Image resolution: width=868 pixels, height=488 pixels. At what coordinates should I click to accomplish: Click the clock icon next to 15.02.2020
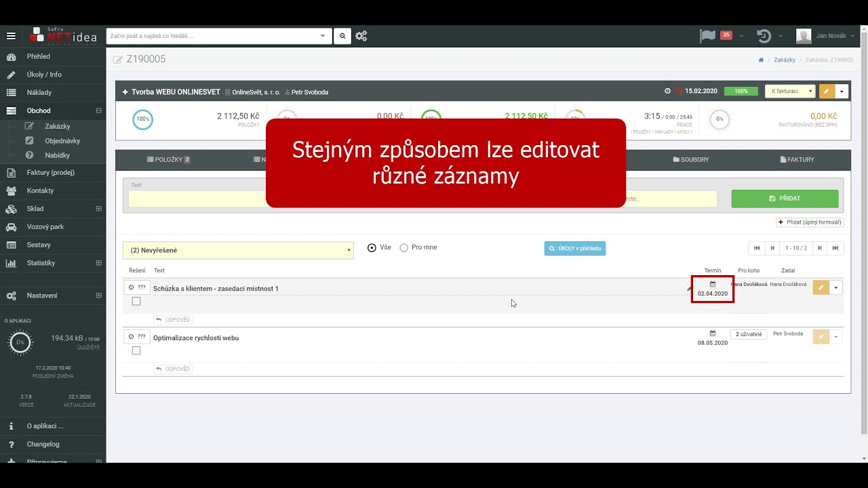tap(667, 91)
